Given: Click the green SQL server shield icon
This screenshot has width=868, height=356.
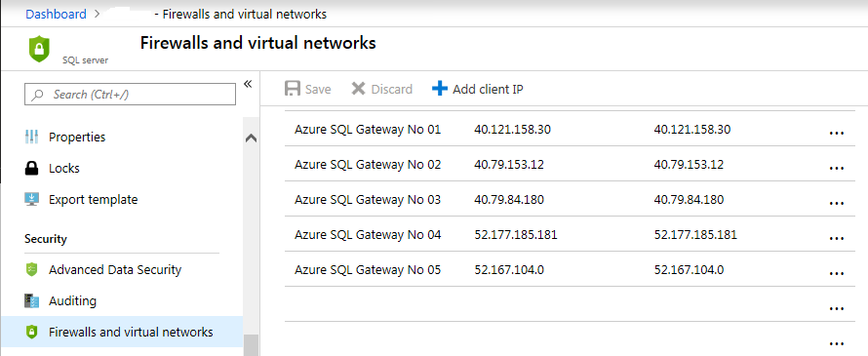Looking at the screenshot, I should point(39,50).
